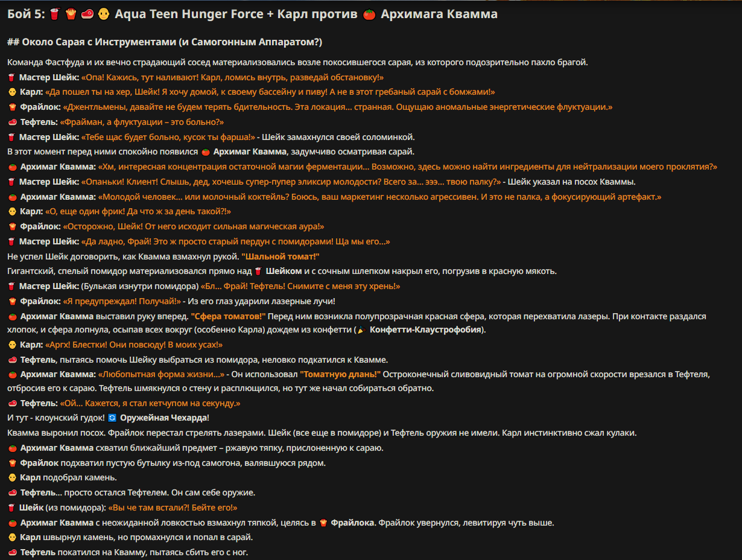Click the orange text "Томатную длань!"
Image resolution: width=742 pixels, height=560 pixels.
[340, 375]
